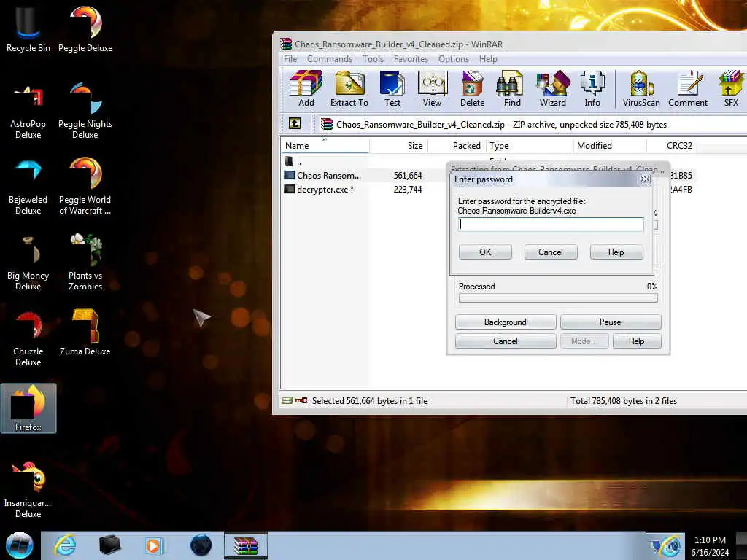This screenshot has height=560, width=747.
Task: Click Cancel in the extraction progress dialog
Action: point(506,341)
